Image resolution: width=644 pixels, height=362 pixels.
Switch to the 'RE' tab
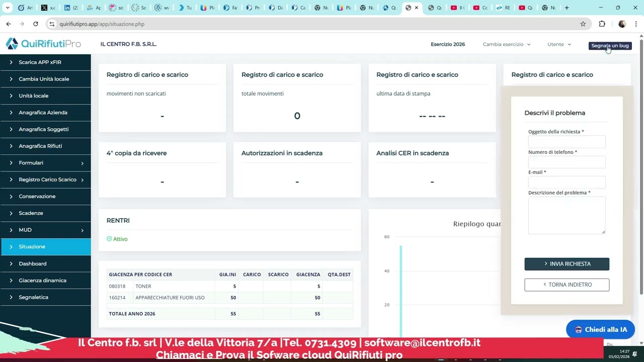pyautogui.click(x=503, y=8)
